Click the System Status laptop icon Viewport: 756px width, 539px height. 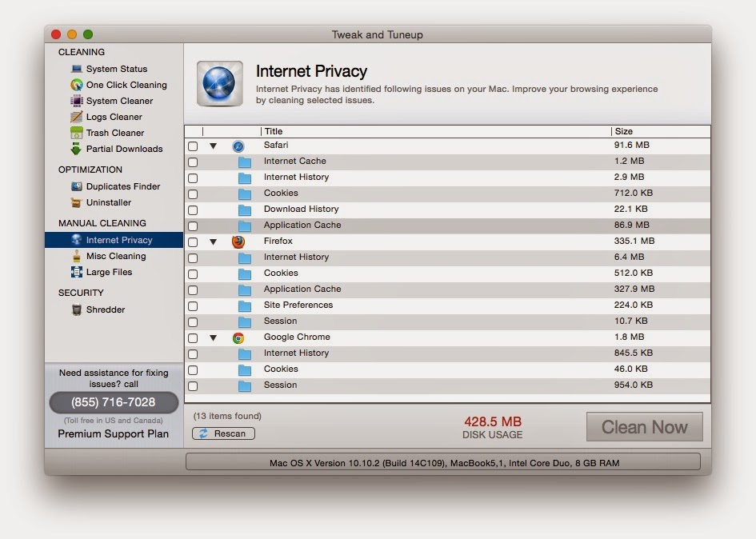point(76,69)
